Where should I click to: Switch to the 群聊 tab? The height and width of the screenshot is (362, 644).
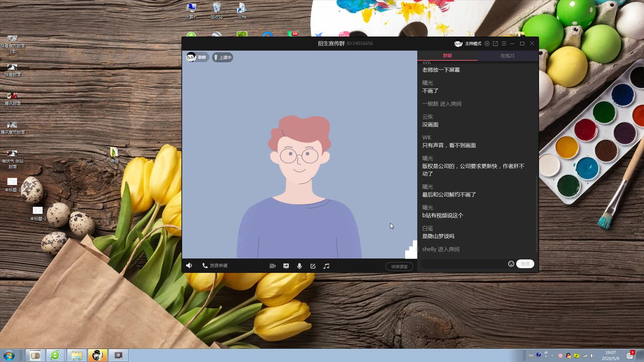[447, 56]
